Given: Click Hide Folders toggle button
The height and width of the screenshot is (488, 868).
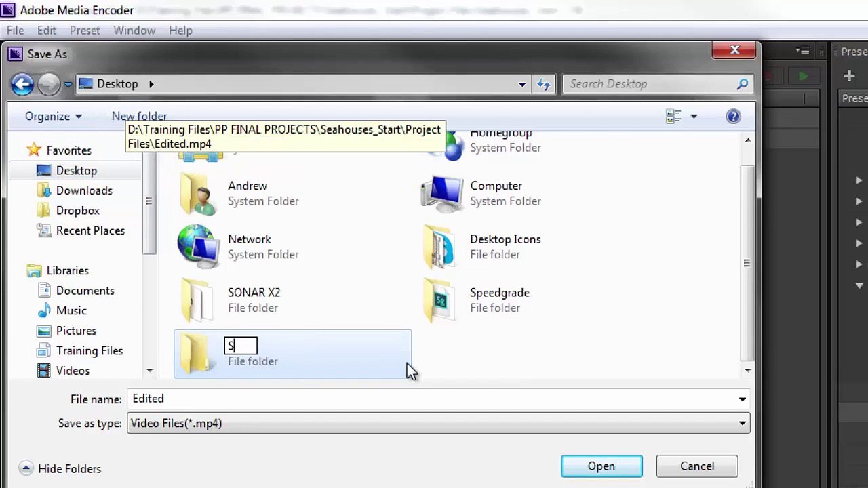Looking at the screenshot, I should tap(60, 469).
